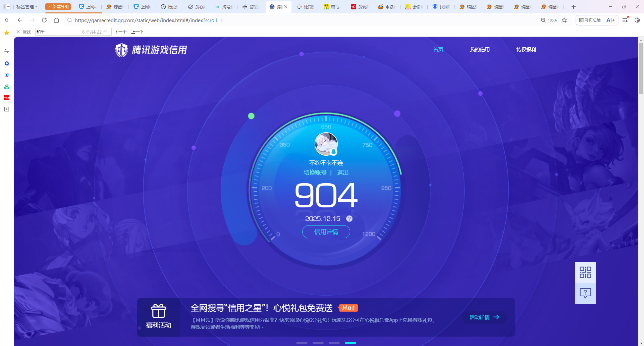Select the last carousel pagination dot
This screenshot has height=346, width=644.
(350, 343)
